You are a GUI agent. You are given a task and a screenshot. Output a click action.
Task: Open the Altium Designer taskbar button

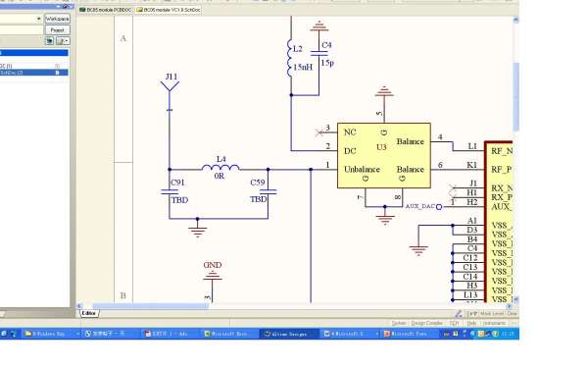tap(289, 334)
